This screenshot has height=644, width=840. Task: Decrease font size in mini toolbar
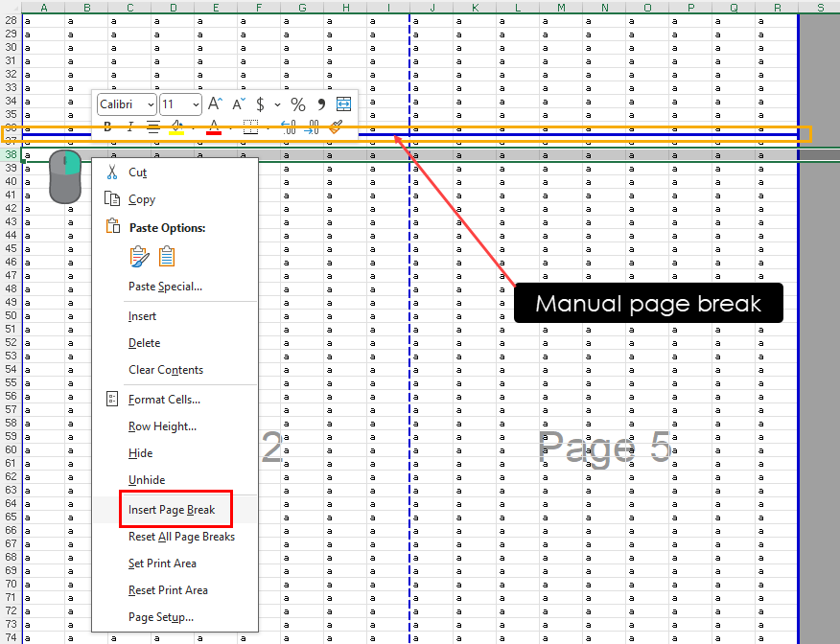point(239,103)
